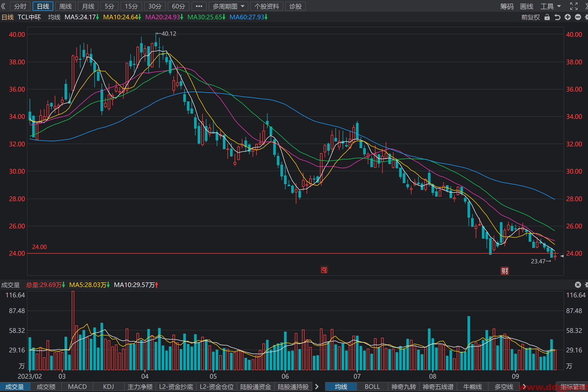Zoom out chart with minus icon
The height and width of the screenshot is (392, 588).
pyautogui.click(x=578, y=17)
